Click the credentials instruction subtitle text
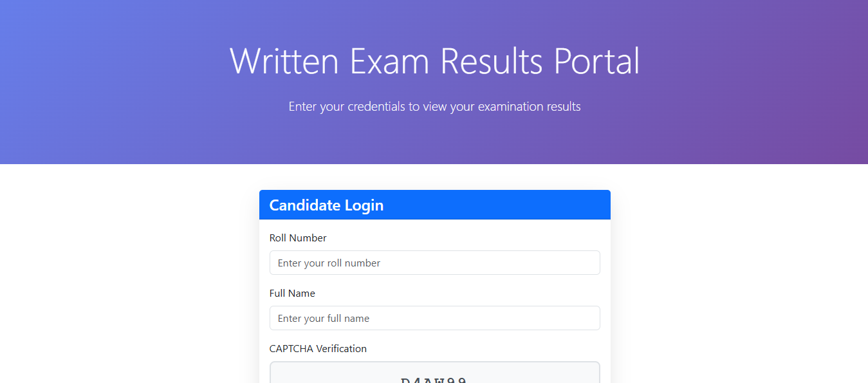The height and width of the screenshot is (383, 868). (434, 106)
